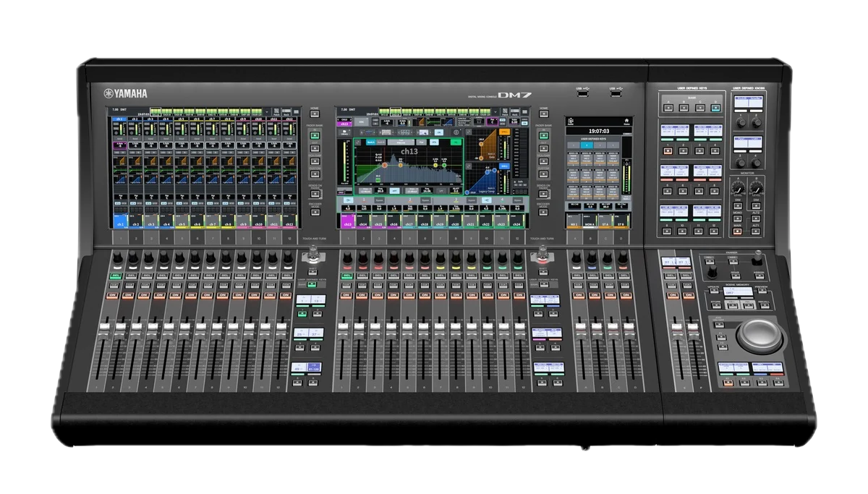868x494 pixels.
Task: Enable DIM for monitor output B
Action: (x=755, y=205)
